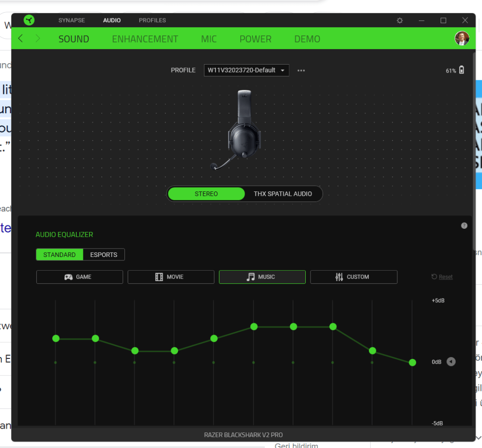Click the RAZER BLACKSHARK V2 PRO device label
Image resolution: width=482 pixels, height=448 pixels.
(244, 435)
